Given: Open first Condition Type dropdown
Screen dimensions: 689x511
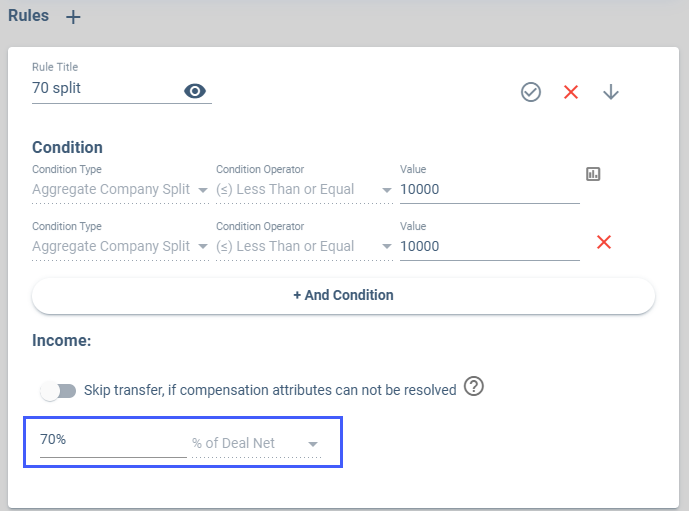Looking at the screenshot, I should click(120, 189).
